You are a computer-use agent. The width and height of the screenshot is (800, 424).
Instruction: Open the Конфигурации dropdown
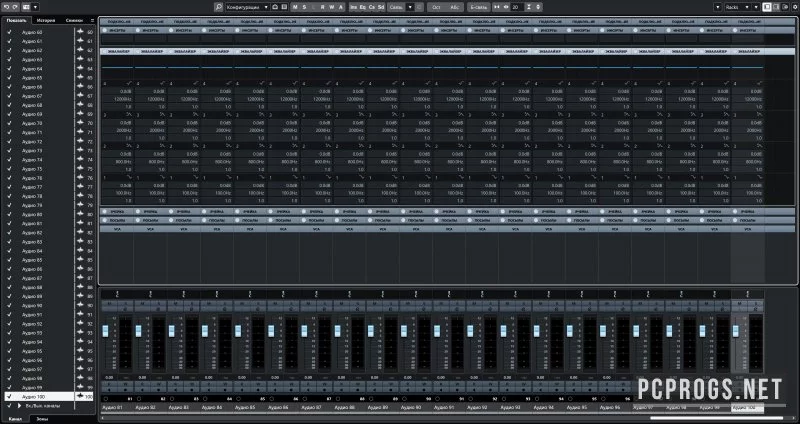247,7
